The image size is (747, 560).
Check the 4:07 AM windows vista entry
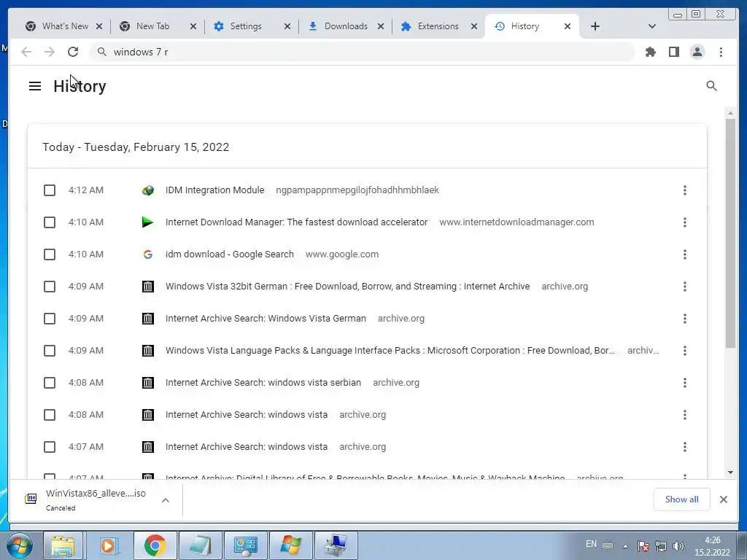click(x=50, y=447)
